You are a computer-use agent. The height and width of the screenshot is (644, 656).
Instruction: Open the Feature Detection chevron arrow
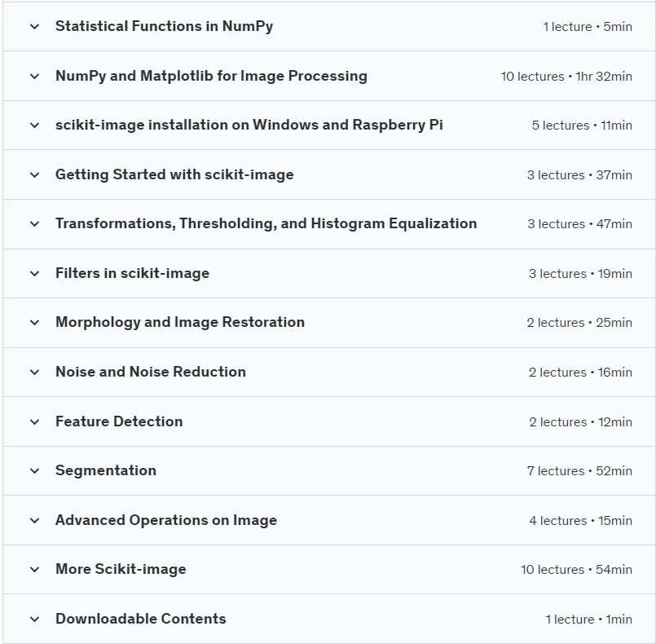[35, 421]
